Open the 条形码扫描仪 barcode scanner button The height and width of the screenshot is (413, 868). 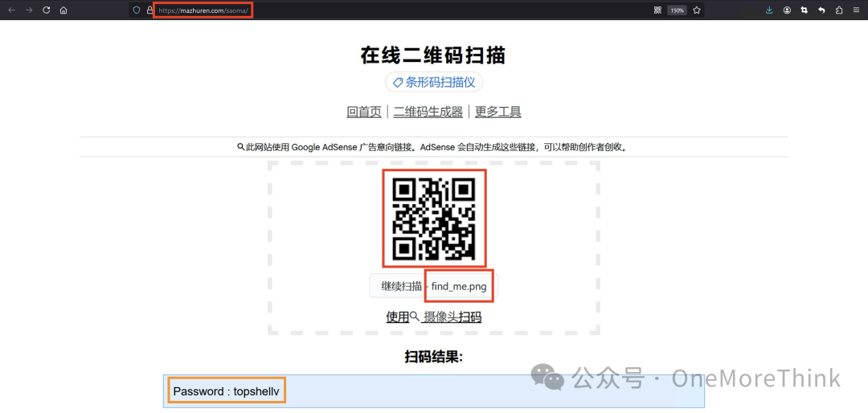click(x=434, y=83)
